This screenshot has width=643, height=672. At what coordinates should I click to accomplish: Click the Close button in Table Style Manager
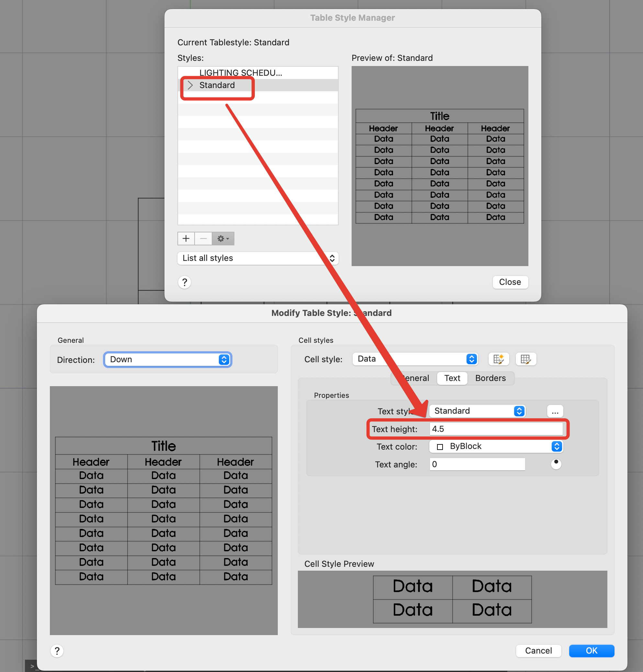[510, 282]
